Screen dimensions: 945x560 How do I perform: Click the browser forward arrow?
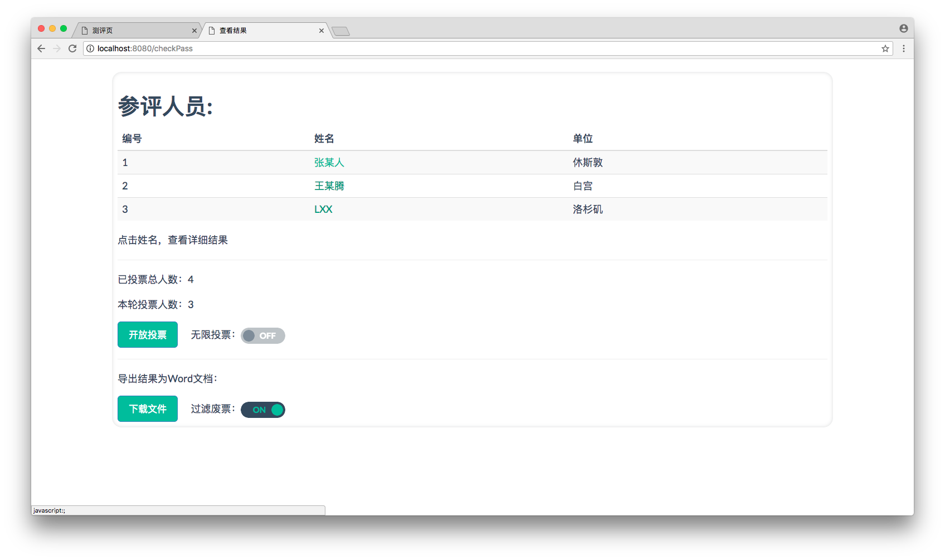click(x=57, y=48)
